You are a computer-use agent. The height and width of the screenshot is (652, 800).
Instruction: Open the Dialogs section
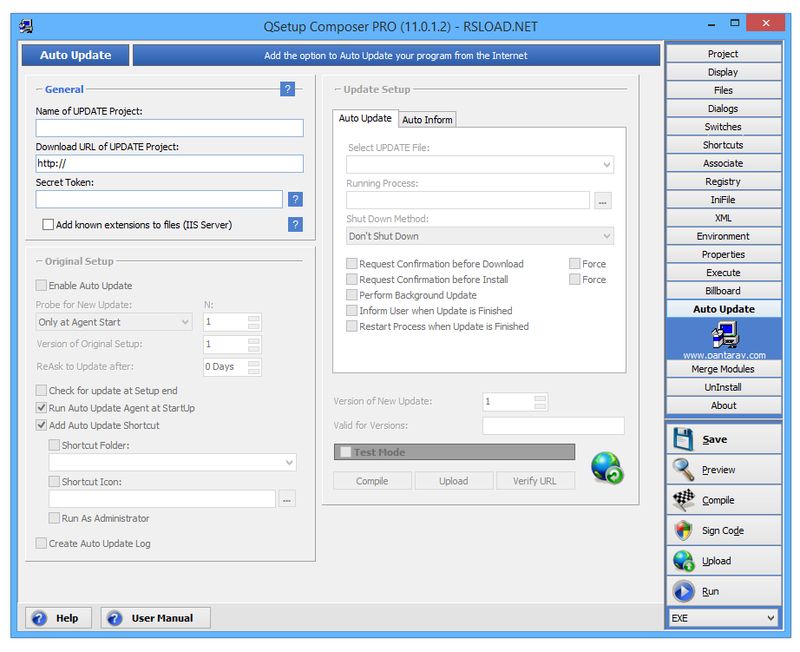[x=723, y=108]
